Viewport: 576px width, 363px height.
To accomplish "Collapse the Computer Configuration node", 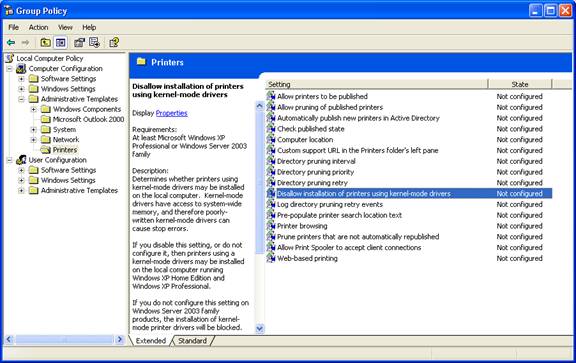I will [x=9, y=69].
